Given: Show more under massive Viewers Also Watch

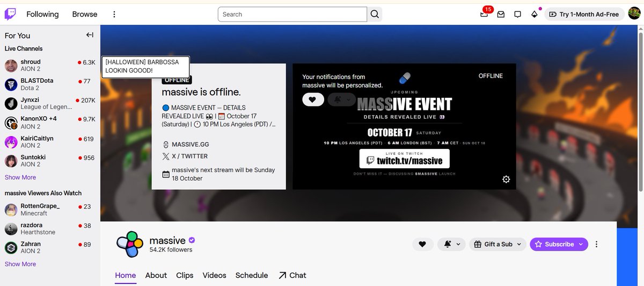Looking at the screenshot, I should click(20, 264).
